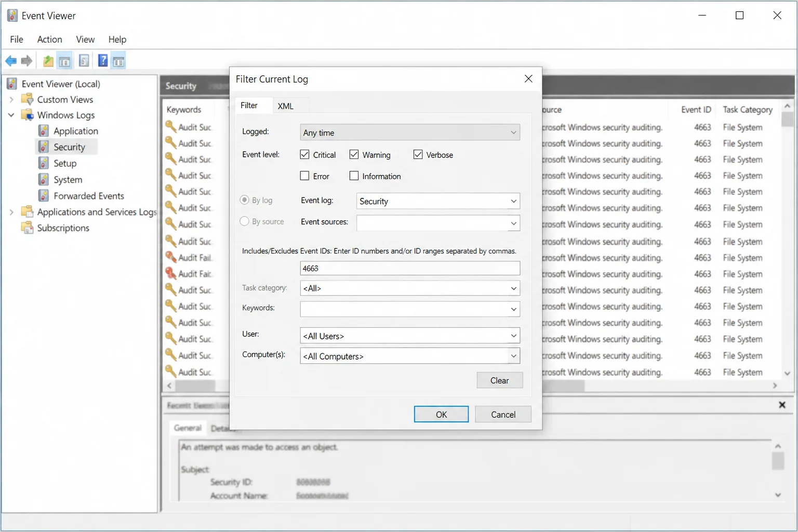Collapse the Windows Logs tree node
This screenshot has width=798, height=532.
(x=11, y=115)
